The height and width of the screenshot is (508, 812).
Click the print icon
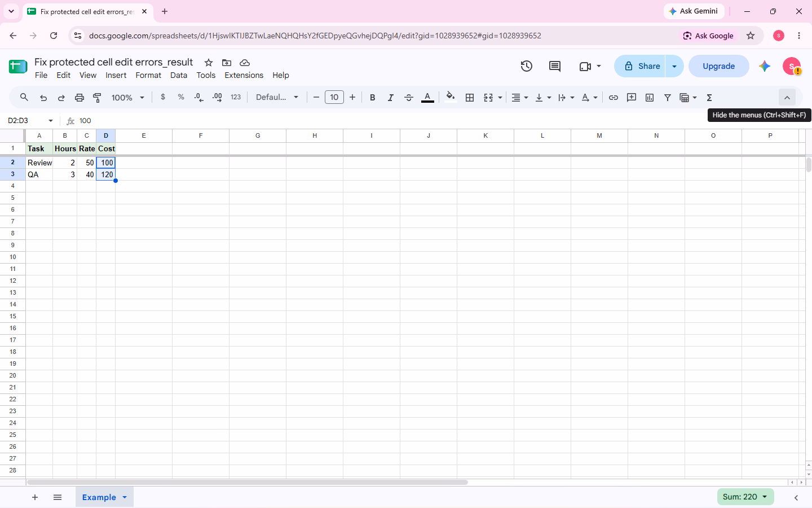pos(80,98)
